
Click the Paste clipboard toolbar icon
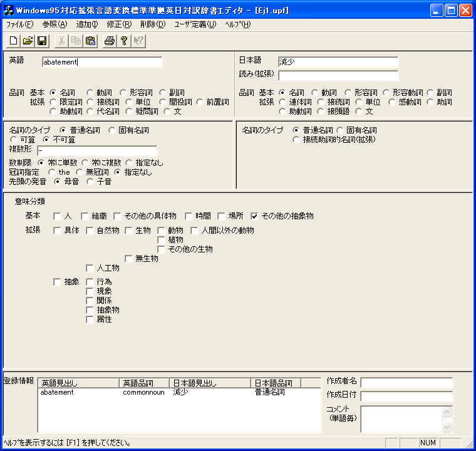coord(90,41)
